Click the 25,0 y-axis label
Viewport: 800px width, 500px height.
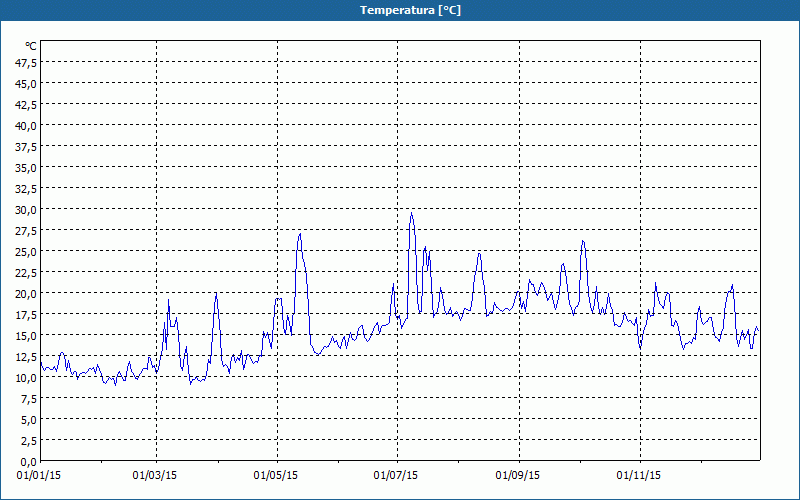click(26, 252)
